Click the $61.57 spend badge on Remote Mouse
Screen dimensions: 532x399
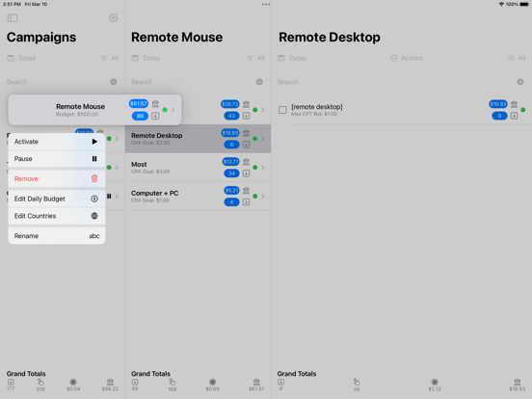[x=139, y=103]
